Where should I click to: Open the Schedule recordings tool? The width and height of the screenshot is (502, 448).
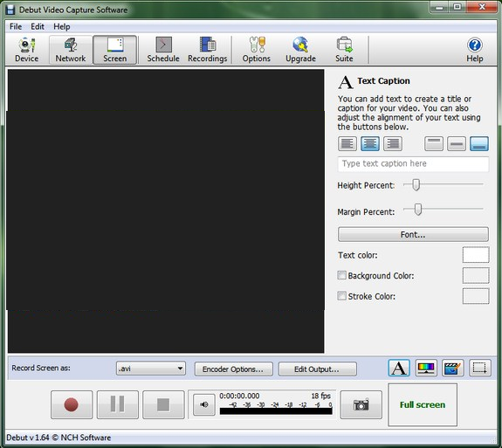pyautogui.click(x=163, y=50)
